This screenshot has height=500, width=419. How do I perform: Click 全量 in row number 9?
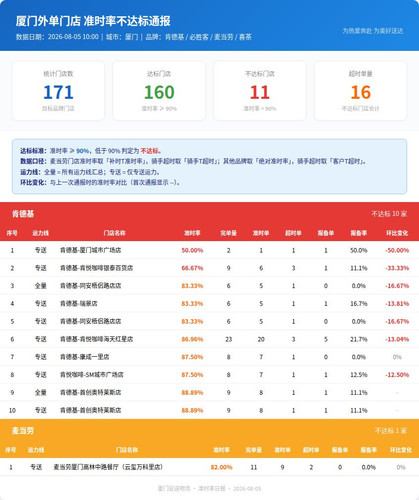[41, 392]
